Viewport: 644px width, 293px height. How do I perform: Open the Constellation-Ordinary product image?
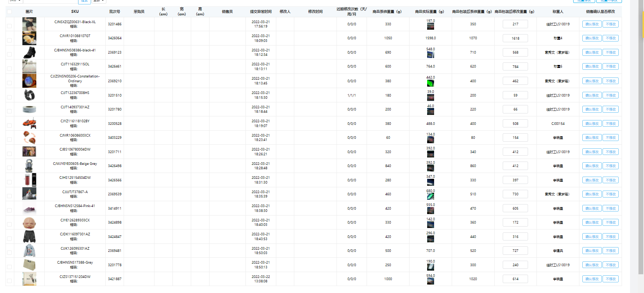pos(29,81)
